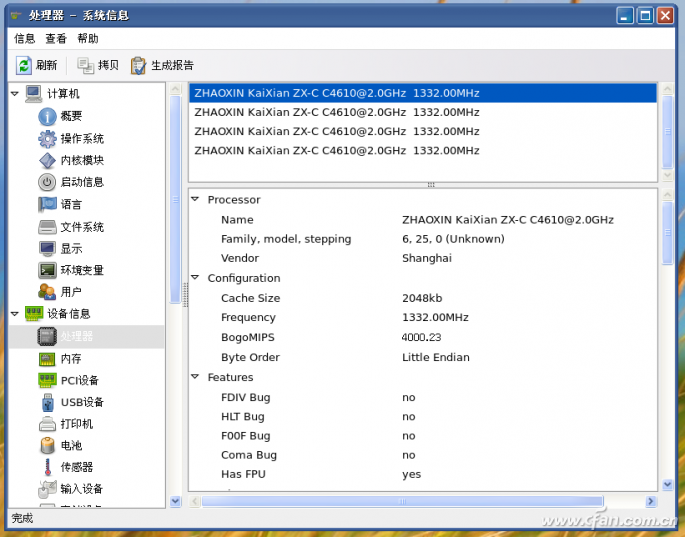Open the 显示 monitor icon
The height and width of the screenshot is (537, 685).
47,249
